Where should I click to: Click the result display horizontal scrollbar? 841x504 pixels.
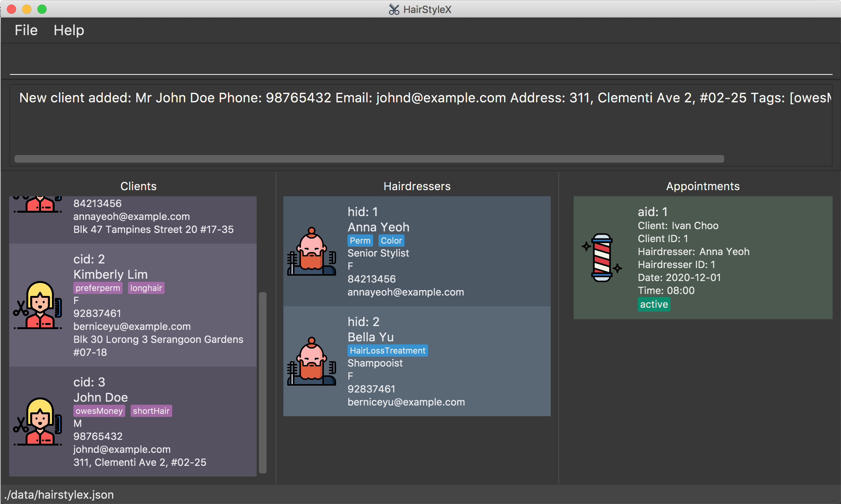point(369,159)
